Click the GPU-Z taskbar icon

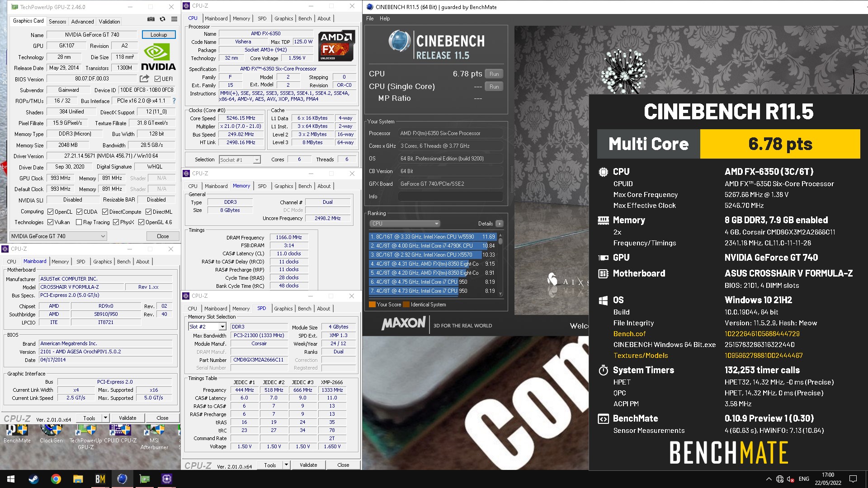144,479
